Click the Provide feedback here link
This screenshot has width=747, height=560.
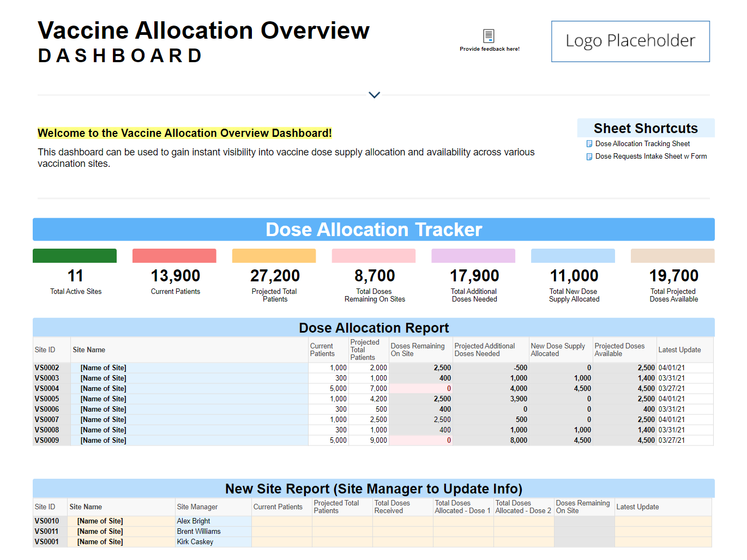tap(489, 49)
